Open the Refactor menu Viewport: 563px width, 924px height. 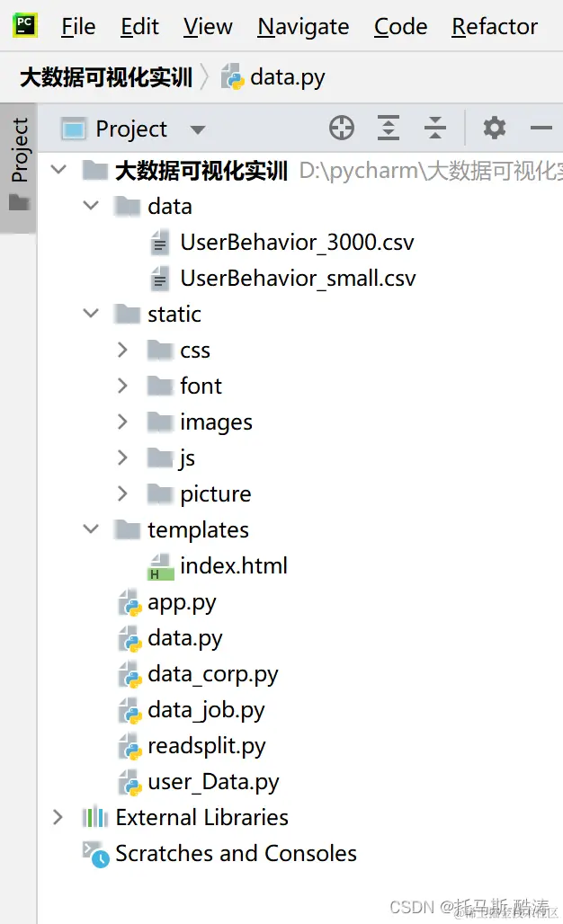[494, 27]
